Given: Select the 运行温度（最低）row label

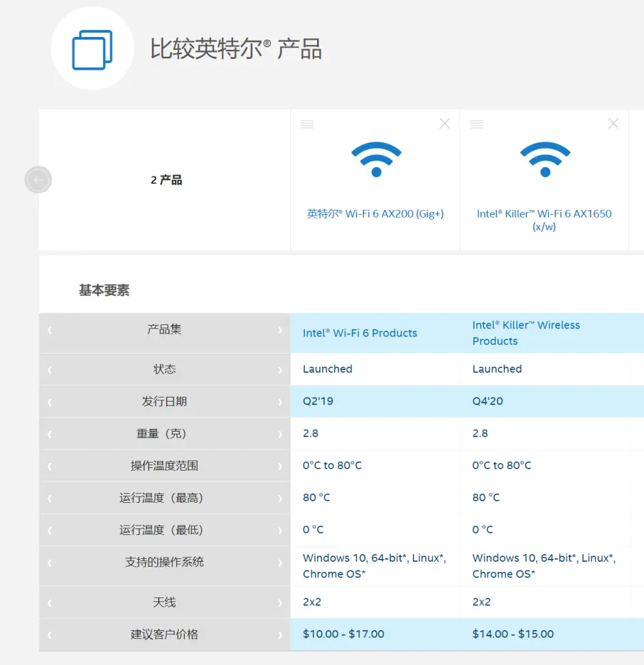Looking at the screenshot, I should point(161,530).
